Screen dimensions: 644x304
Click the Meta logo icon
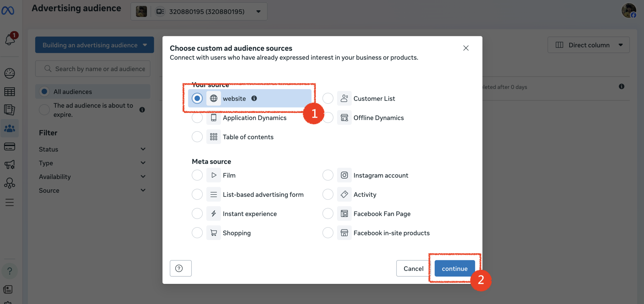tap(8, 10)
